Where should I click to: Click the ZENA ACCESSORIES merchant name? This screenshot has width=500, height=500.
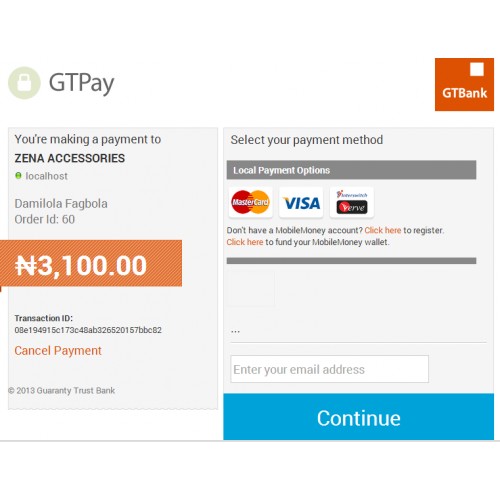pos(70,158)
